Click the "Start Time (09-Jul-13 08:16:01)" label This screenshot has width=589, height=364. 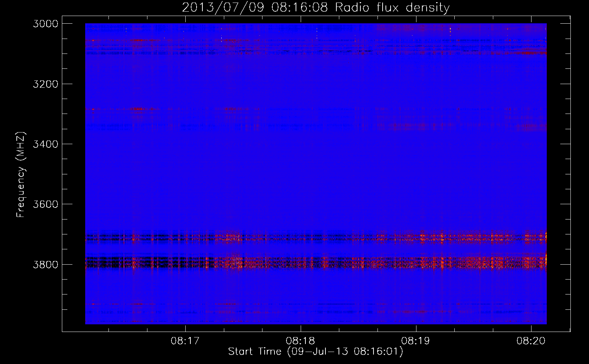316,352
